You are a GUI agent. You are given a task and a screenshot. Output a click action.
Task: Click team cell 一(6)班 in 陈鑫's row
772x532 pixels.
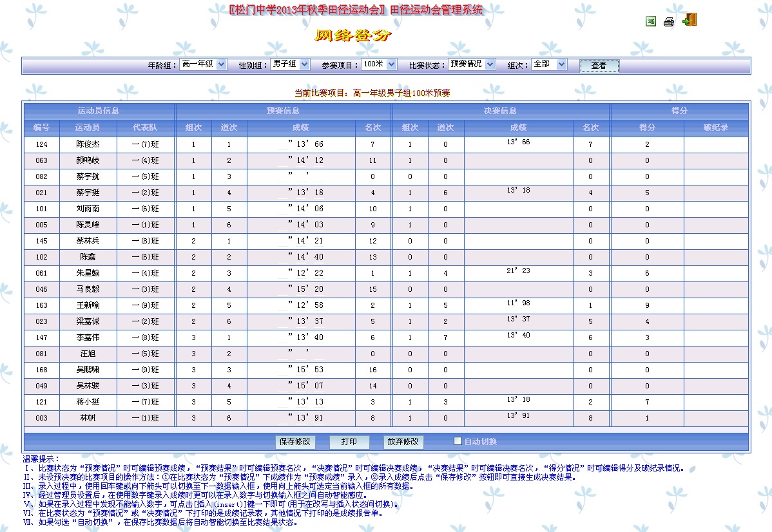(x=145, y=257)
